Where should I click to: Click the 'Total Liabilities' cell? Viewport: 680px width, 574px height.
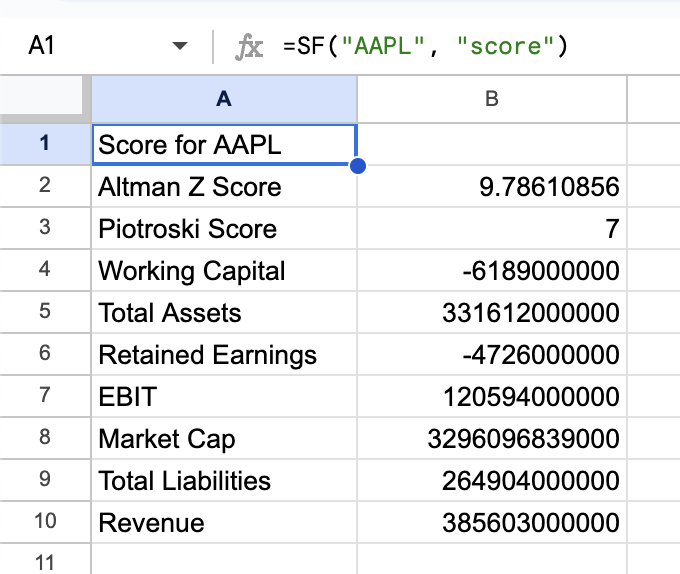[x=224, y=481]
